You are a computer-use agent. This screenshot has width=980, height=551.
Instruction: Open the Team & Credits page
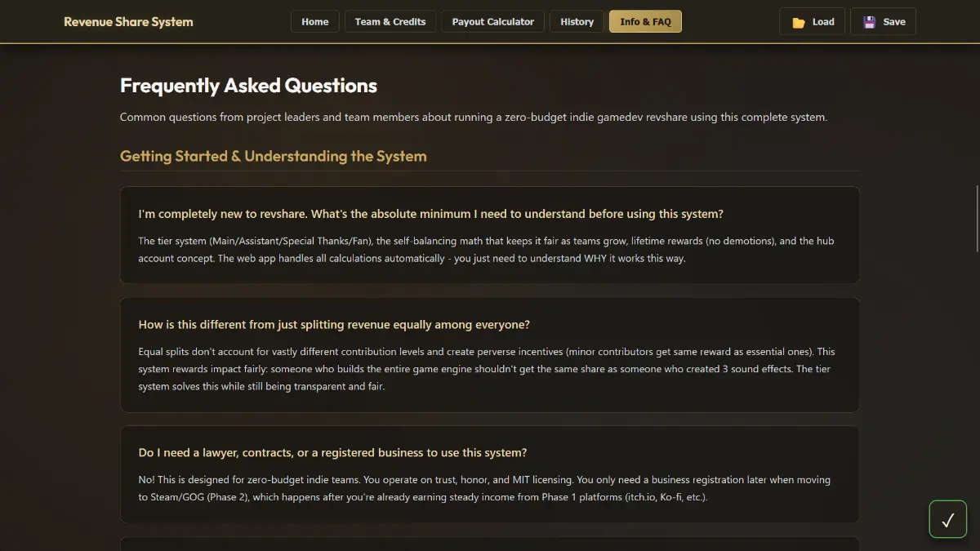tap(390, 21)
